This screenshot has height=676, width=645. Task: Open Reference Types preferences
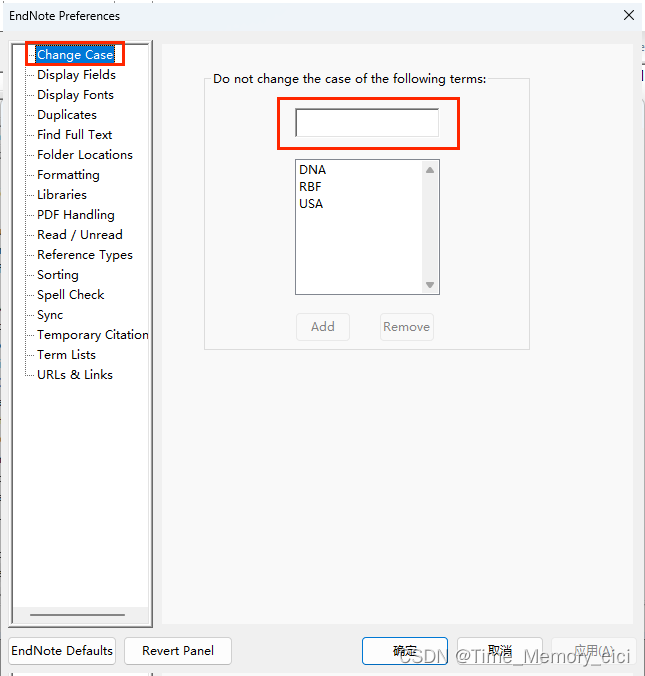(x=85, y=255)
